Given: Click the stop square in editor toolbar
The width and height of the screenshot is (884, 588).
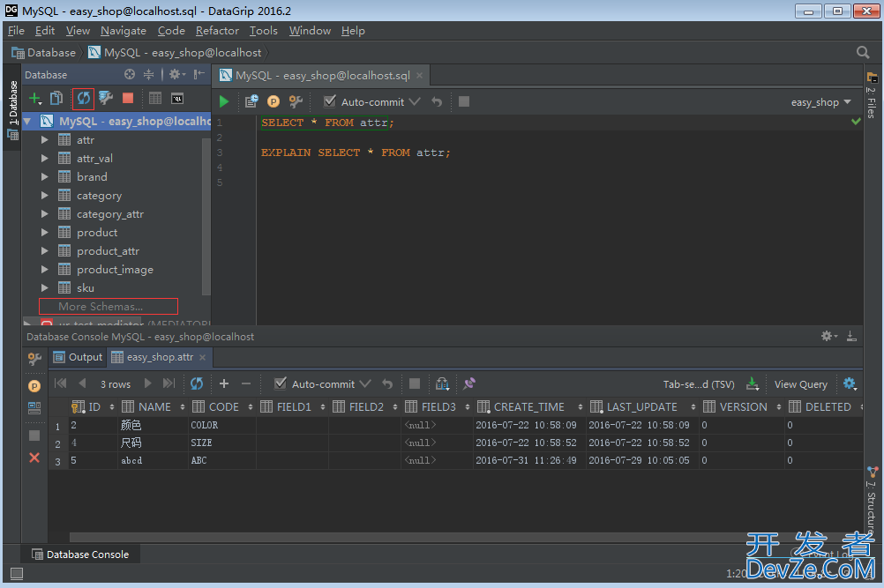Looking at the screenshot, I should (x=464, y=101).
